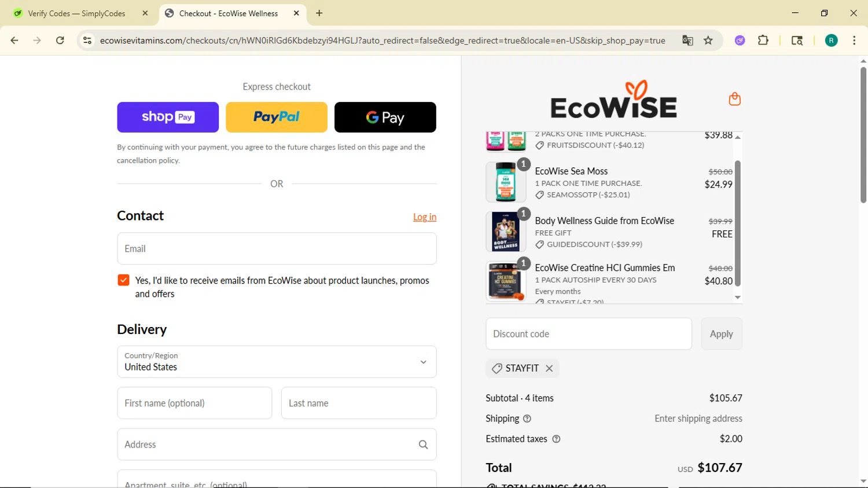Click the EcoWise logo
This screenshot has height=488, width=868.
613,100
